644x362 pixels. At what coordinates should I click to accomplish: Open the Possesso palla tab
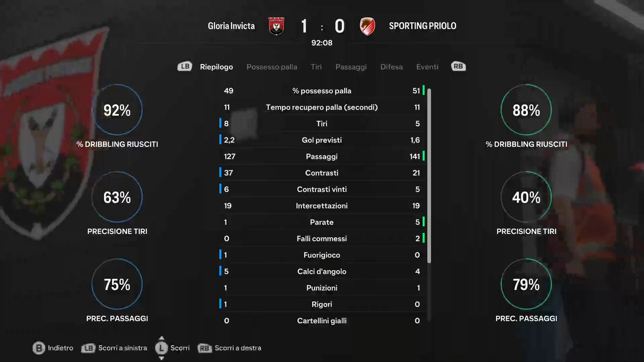272,67
